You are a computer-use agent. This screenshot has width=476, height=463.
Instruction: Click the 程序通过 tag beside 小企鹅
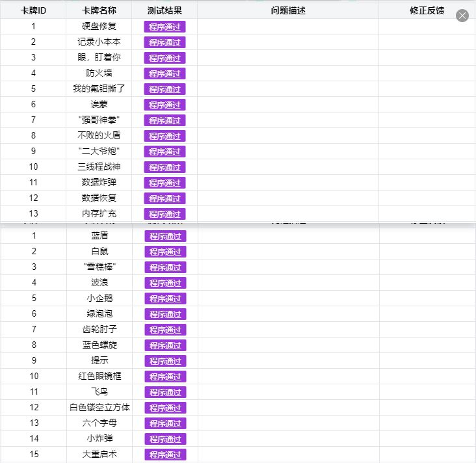[165, 298]
